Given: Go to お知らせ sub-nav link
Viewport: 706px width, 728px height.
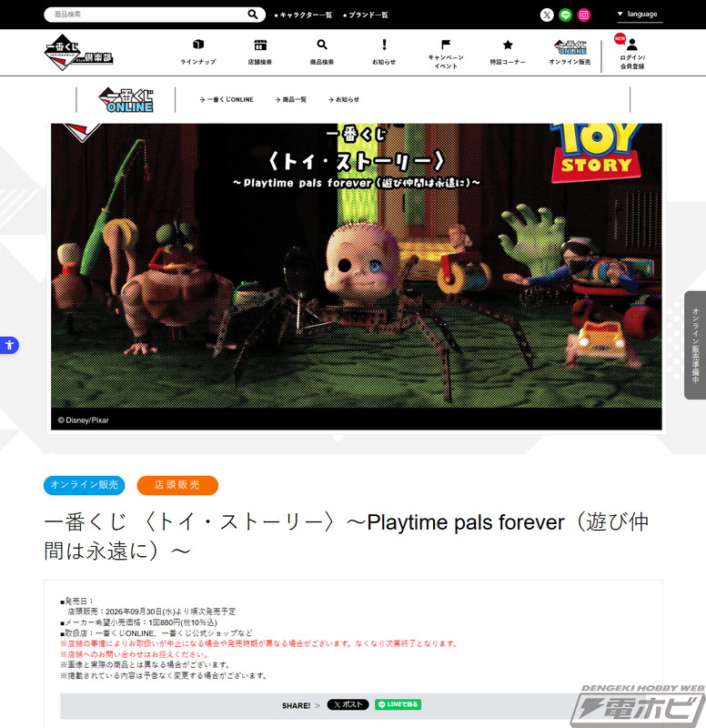Looking at the screenshot, I should 344,99.
